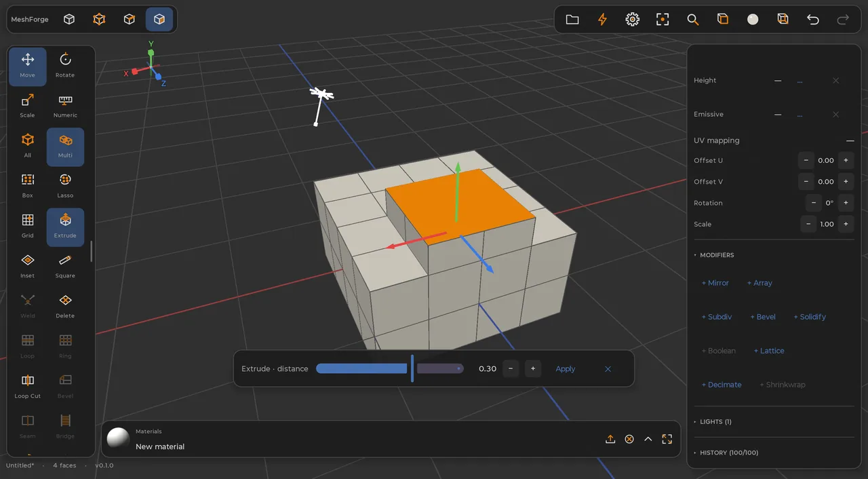Open the Numeric transform tool
The height and width of the screenshot is (479, 868).
(65, 107)
